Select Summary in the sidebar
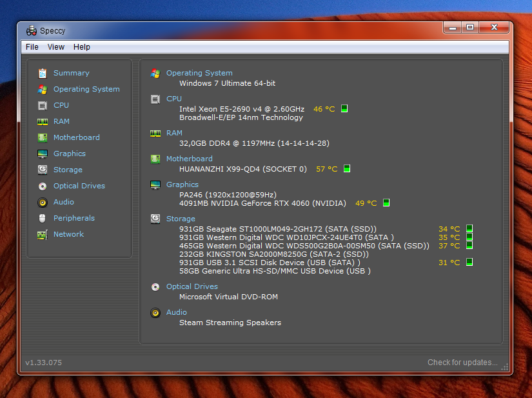This screenshot has height=398, width=532. pyautogui.click(x=71, y=73)
